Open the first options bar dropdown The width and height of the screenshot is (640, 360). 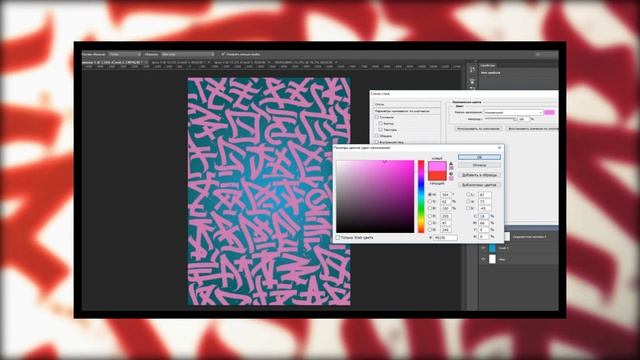[124, 54]
